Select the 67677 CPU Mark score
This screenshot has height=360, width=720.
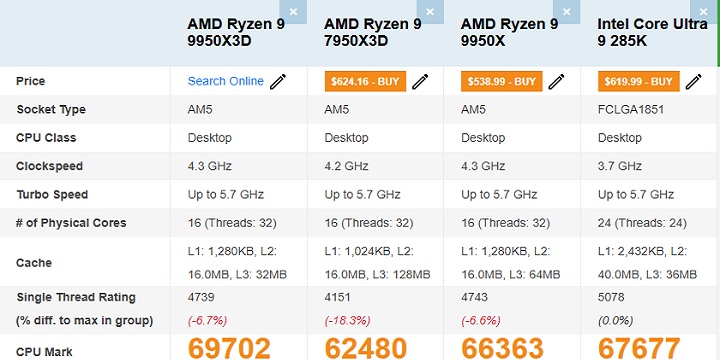(639, 349)
